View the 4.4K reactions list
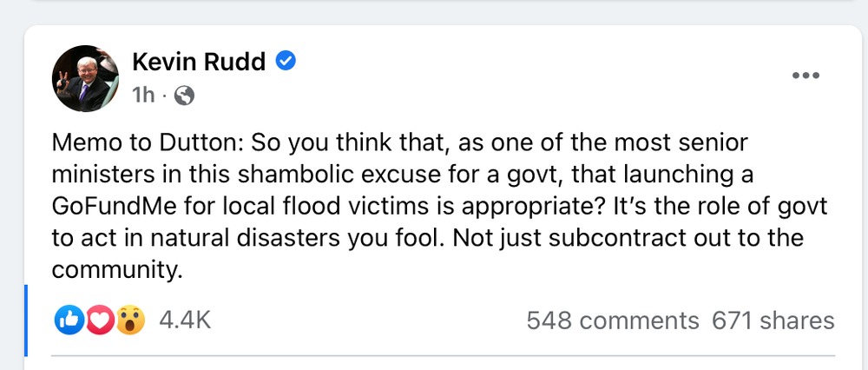 (x=185, y=320)
